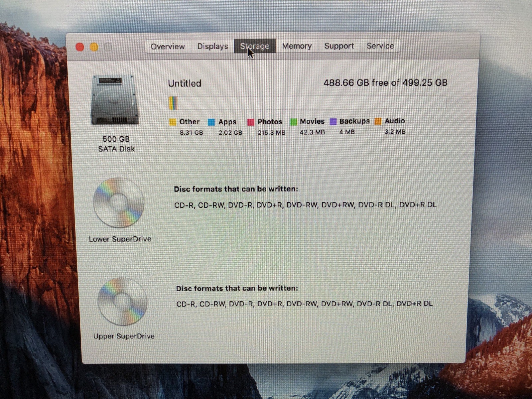532x399 pixels.
Task: Minimize window with the yellow button
Action: (94, 47)
